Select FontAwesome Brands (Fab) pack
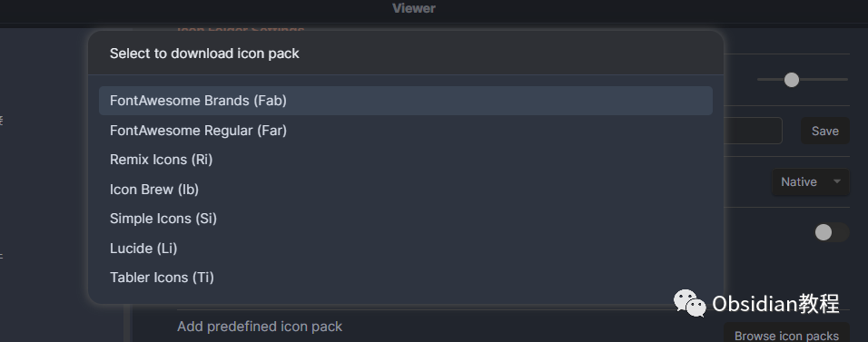The width and height of the screenshot is (868, 342). [x=405, y=101]
